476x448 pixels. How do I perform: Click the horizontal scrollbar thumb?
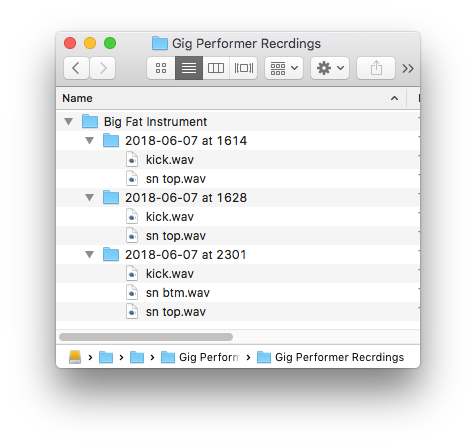click(x=146, y=337)
